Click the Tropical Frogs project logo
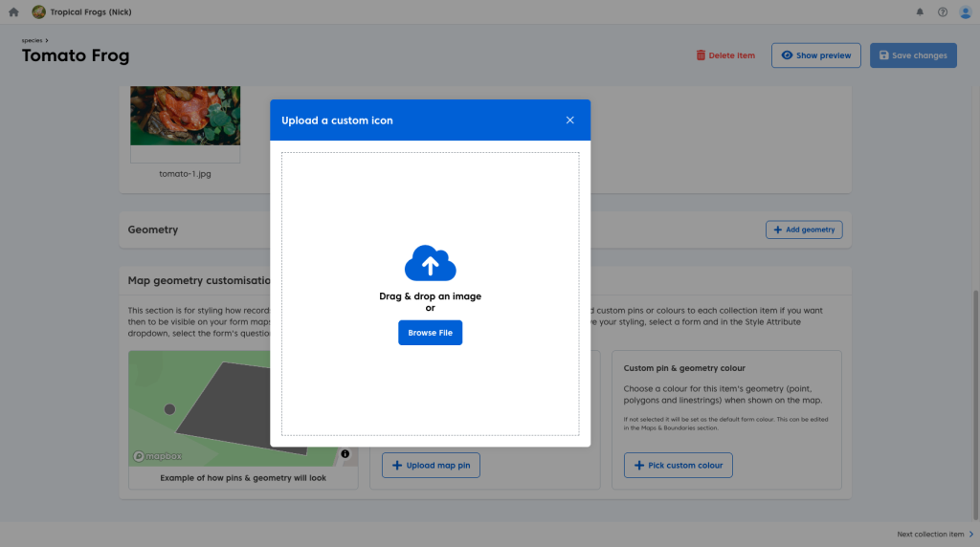The width and height of the screenshot is (980, 547). point(38,11)
